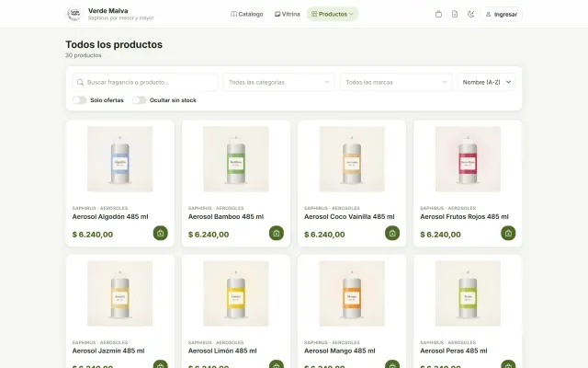
Task: Click the red Frutos Rojos aerosol image
Action: point(468,159)
